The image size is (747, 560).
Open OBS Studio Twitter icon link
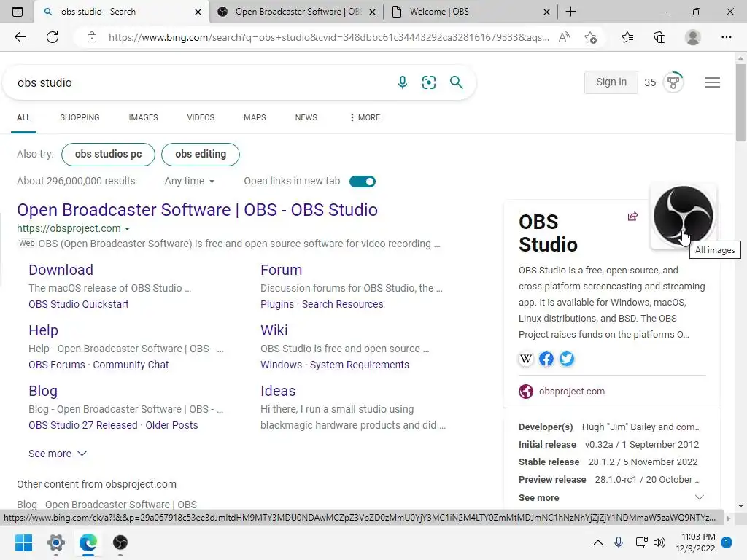[567, 359]
